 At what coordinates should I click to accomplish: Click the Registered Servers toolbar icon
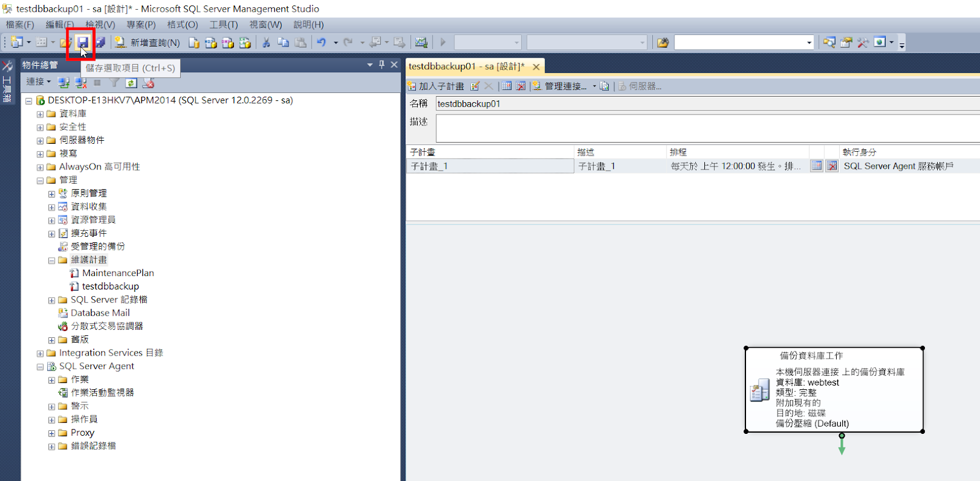coord(829,42)
